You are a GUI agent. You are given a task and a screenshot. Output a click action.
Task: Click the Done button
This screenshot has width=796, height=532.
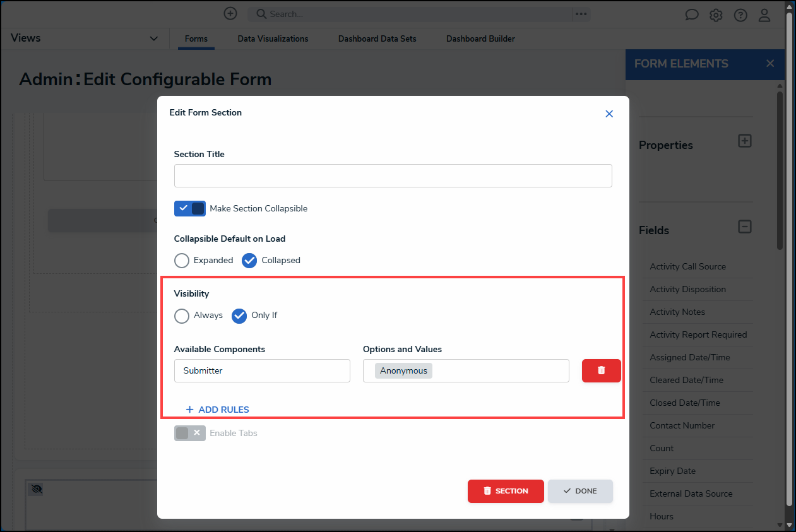pos(580,491)
